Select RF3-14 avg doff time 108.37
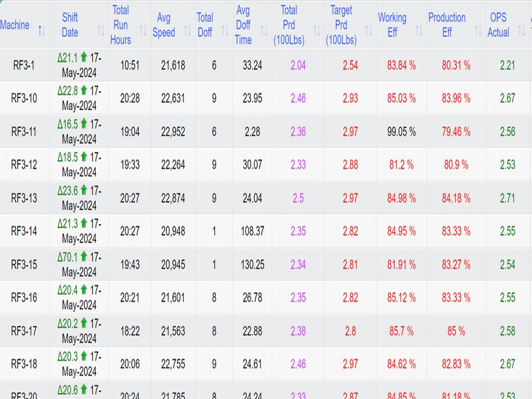 pyautogui.click(x=252, y=231)
